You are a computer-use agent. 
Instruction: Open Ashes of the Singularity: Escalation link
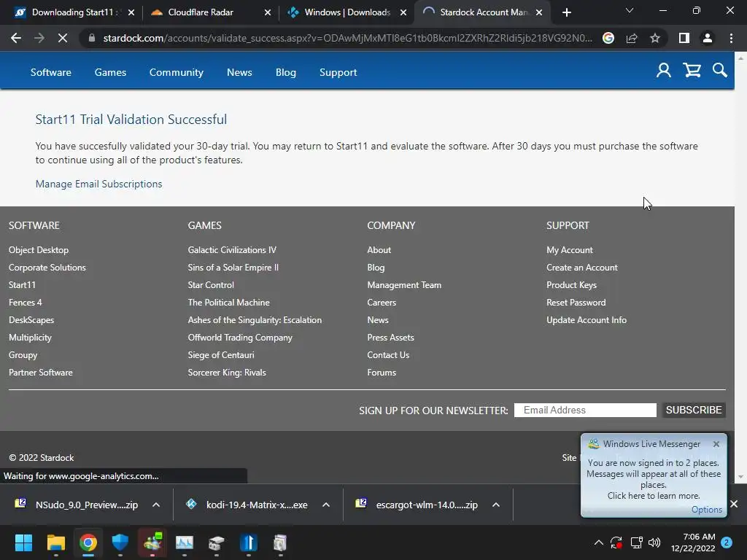[255, 320]
